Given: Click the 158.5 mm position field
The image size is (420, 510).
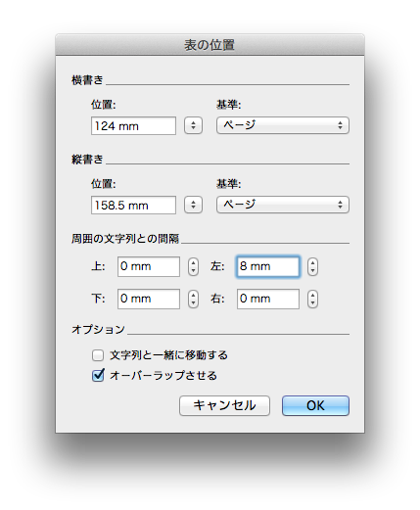Looking at the screenshot, I should click(x=133, y=205).
